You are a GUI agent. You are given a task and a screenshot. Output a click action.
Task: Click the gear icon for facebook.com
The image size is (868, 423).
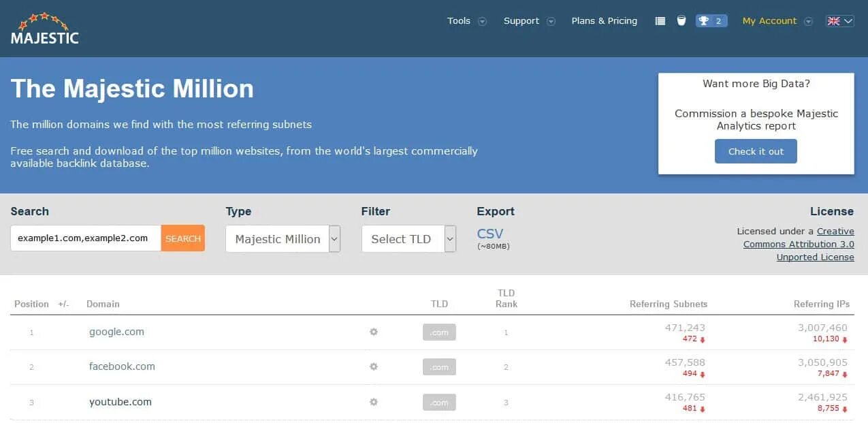(x=374, y=366)
